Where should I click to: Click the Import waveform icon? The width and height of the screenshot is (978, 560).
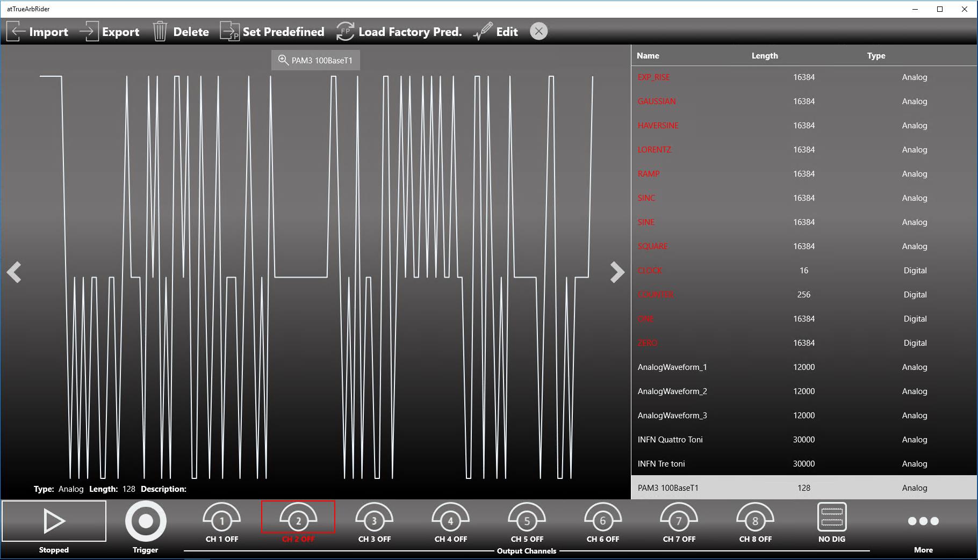pos(16,32)
